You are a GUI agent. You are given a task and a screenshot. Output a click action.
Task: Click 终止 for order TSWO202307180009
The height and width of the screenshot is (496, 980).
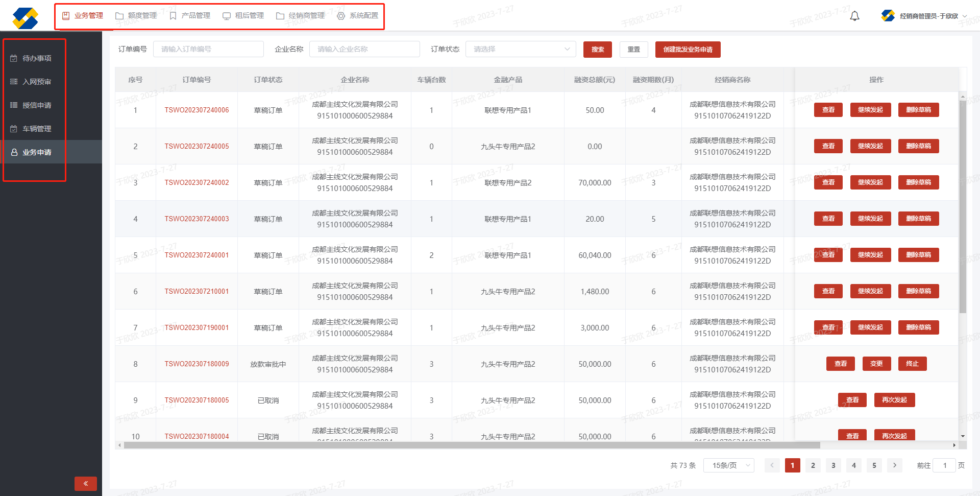pos(912,364)
